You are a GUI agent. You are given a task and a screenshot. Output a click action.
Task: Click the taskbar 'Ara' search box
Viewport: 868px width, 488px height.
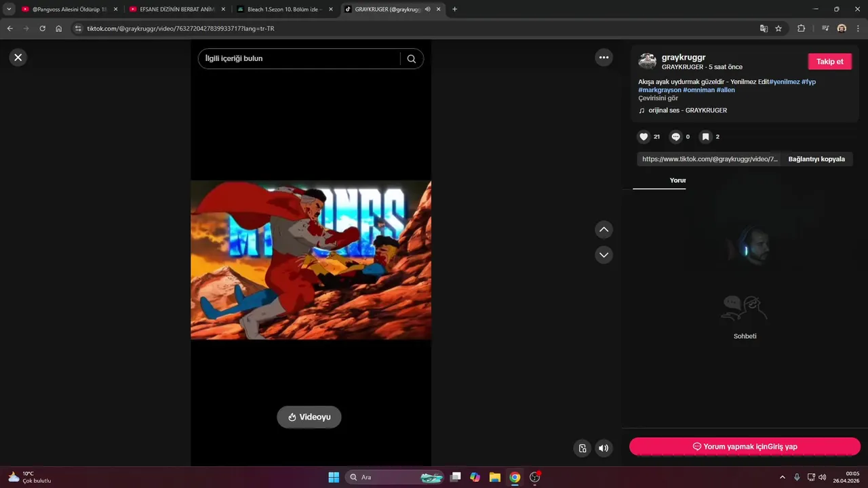point(395,477)
